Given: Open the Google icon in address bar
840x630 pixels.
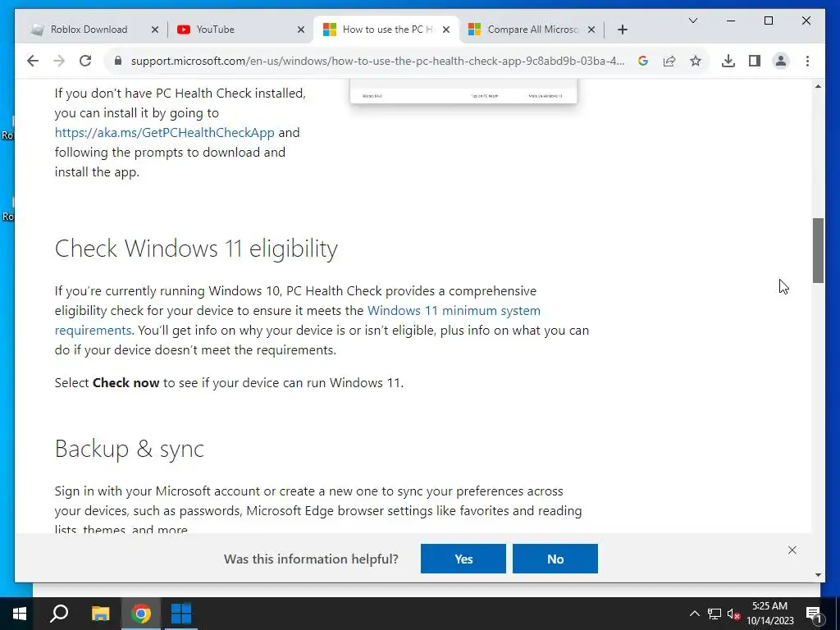Looking at the screenshot, I should point(643,61).
